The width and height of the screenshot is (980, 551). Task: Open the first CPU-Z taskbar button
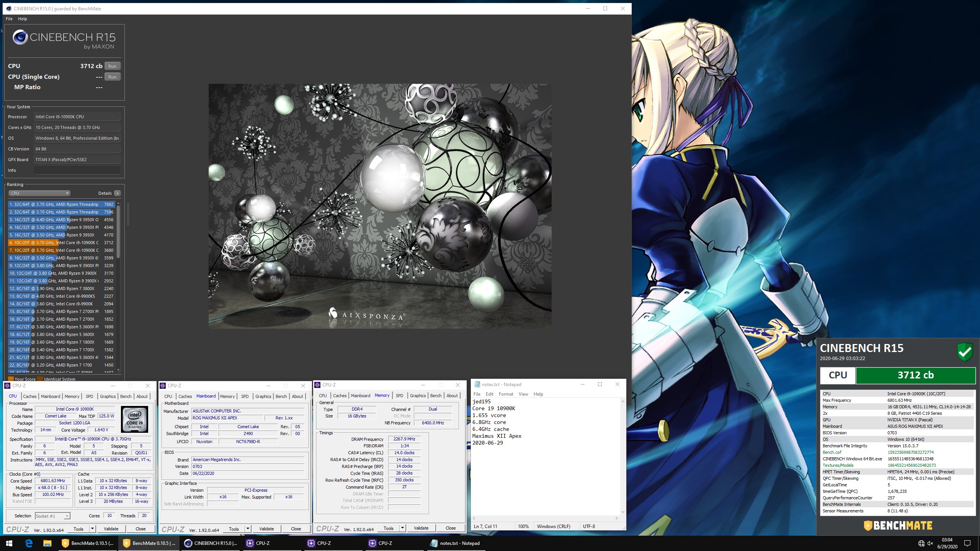[x=273, y=543]
